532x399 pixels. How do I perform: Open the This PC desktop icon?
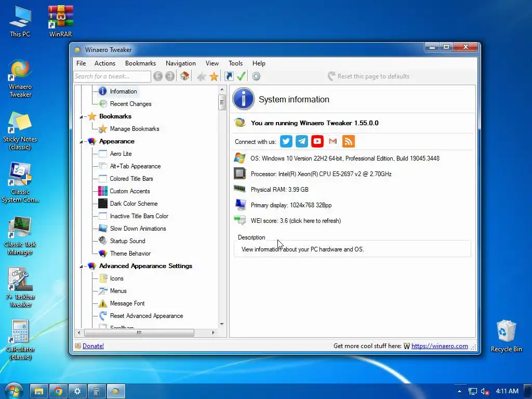[x=20, y=21]
